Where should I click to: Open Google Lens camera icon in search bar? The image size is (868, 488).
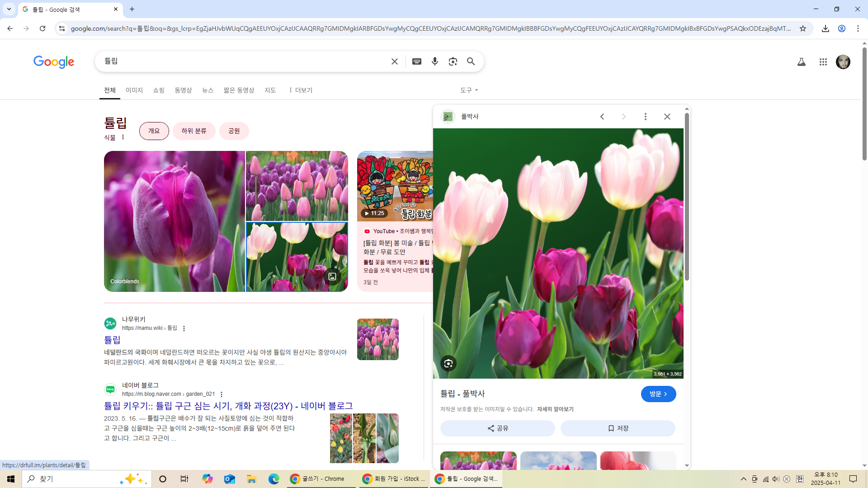453,61
